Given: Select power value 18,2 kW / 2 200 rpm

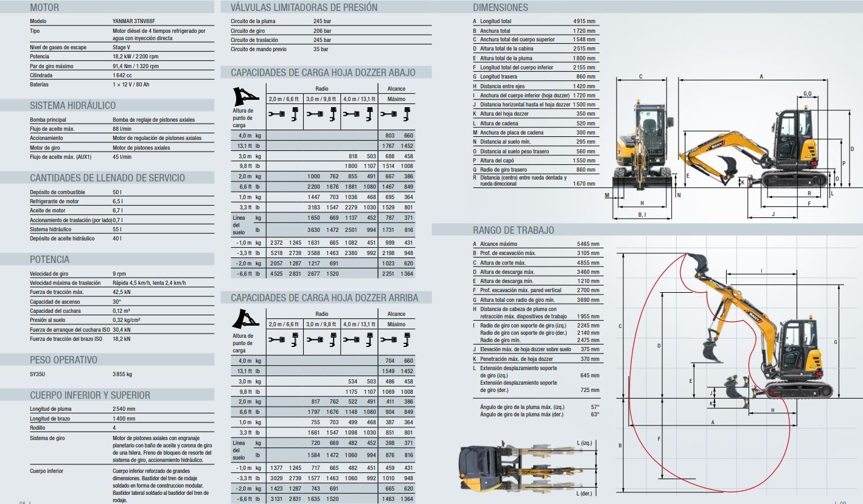Looking at the screenshot, I should click(x=136, y=57).
